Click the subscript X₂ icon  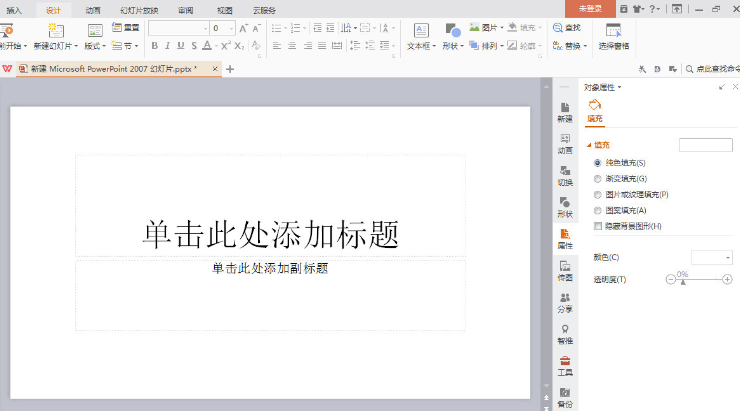pos(239,46)
